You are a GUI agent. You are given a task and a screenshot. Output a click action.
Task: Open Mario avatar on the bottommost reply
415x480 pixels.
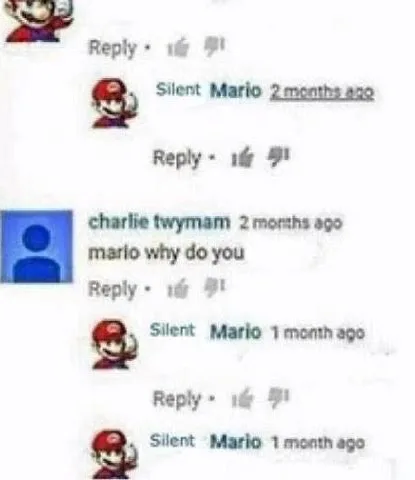tap(115, 455)
